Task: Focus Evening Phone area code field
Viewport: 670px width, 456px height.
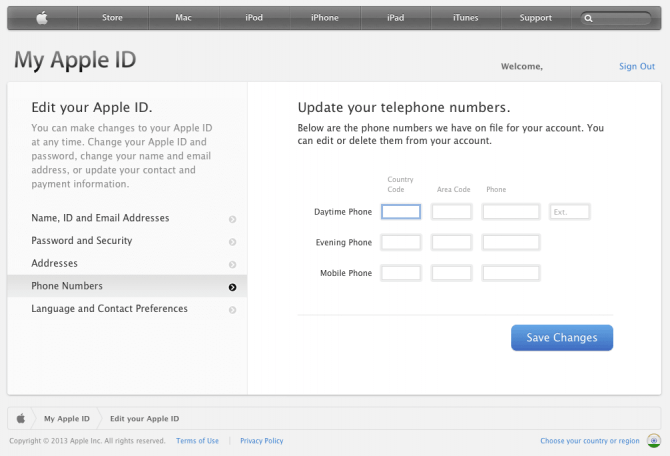Action: point(452,242)
